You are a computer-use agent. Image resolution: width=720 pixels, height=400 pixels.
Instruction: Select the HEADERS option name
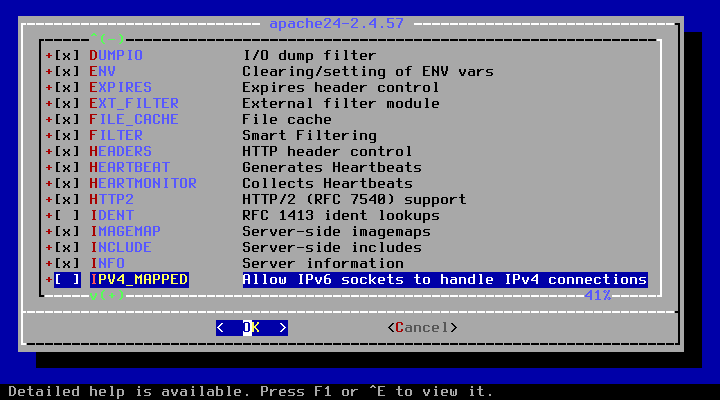click(x=121, y=152)
